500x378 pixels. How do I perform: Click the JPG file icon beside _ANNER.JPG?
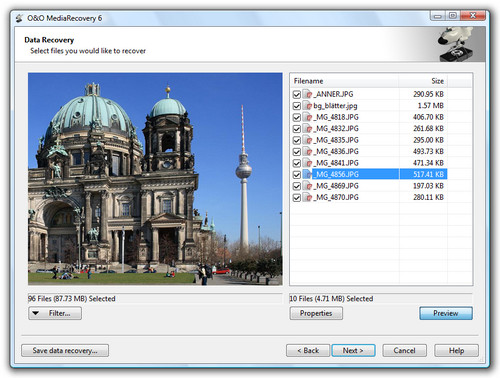(x=307, y=94)
